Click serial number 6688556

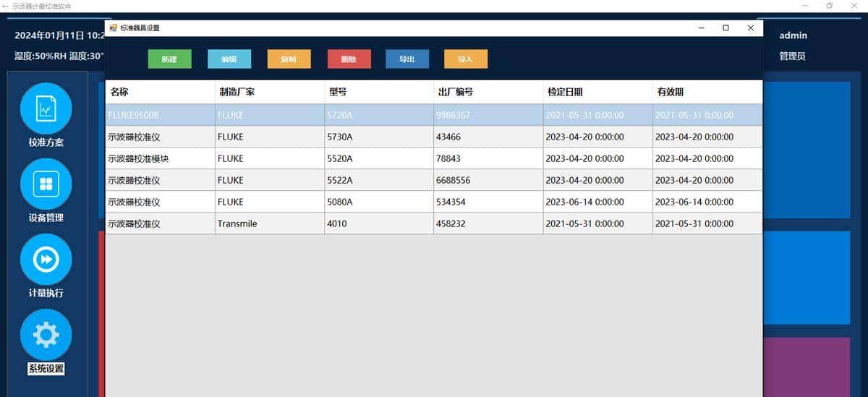coord(488,180)
